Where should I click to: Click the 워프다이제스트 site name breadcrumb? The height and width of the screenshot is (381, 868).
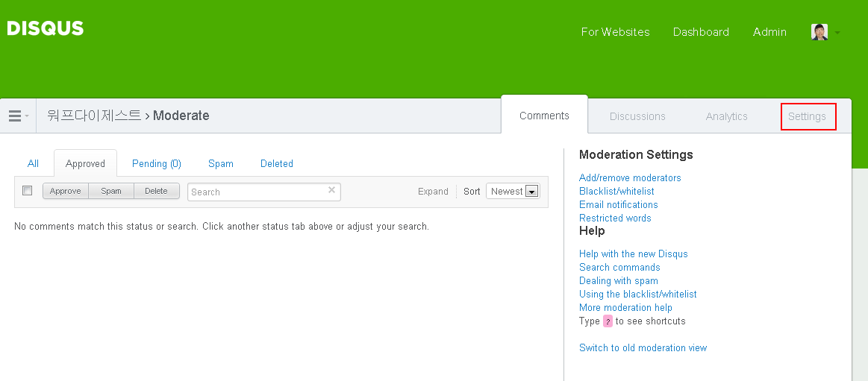[94, 116]
